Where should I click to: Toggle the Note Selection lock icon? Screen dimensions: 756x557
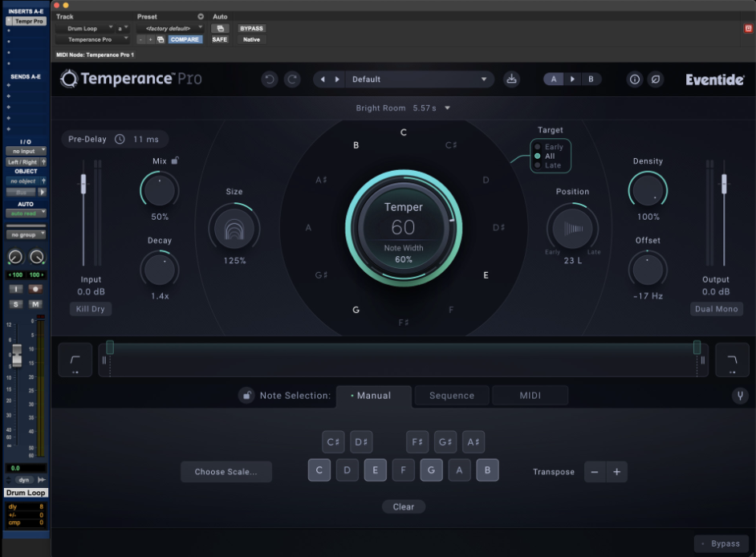click(x=246, y=396)
